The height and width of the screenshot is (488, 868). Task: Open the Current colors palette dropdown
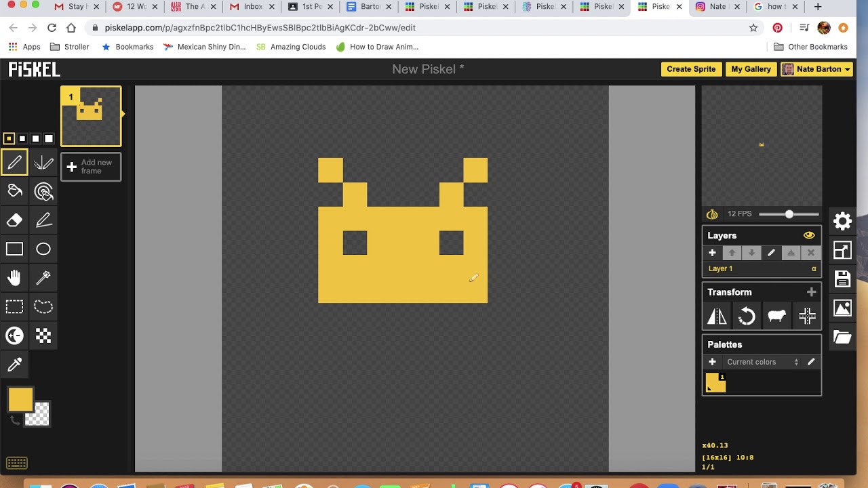tap(763, 362)
